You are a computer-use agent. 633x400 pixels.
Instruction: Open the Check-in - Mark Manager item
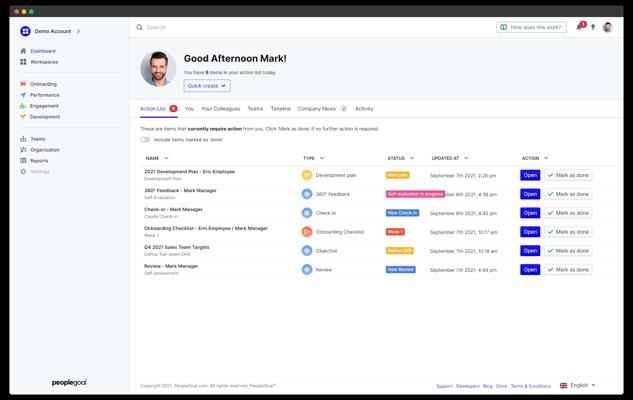[x=530, y=213]
